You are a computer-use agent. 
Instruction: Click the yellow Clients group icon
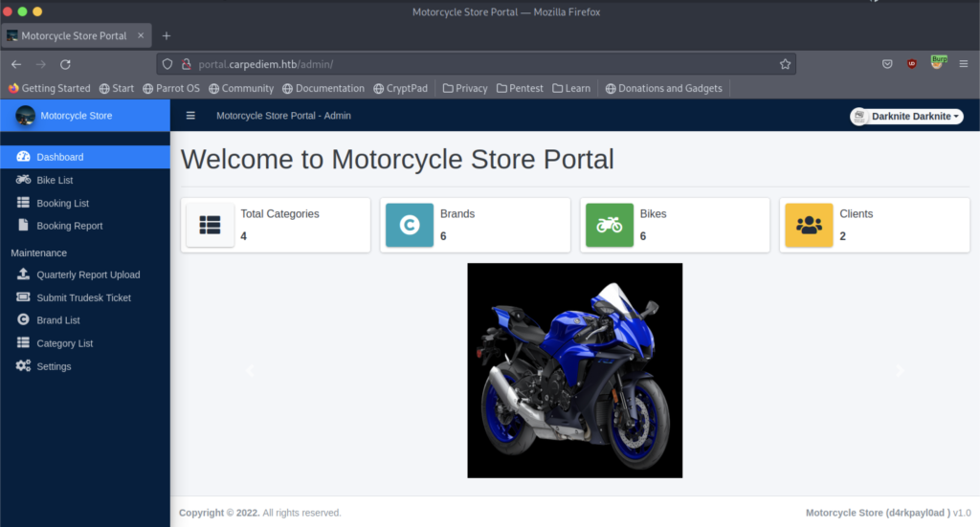point(809,226)
